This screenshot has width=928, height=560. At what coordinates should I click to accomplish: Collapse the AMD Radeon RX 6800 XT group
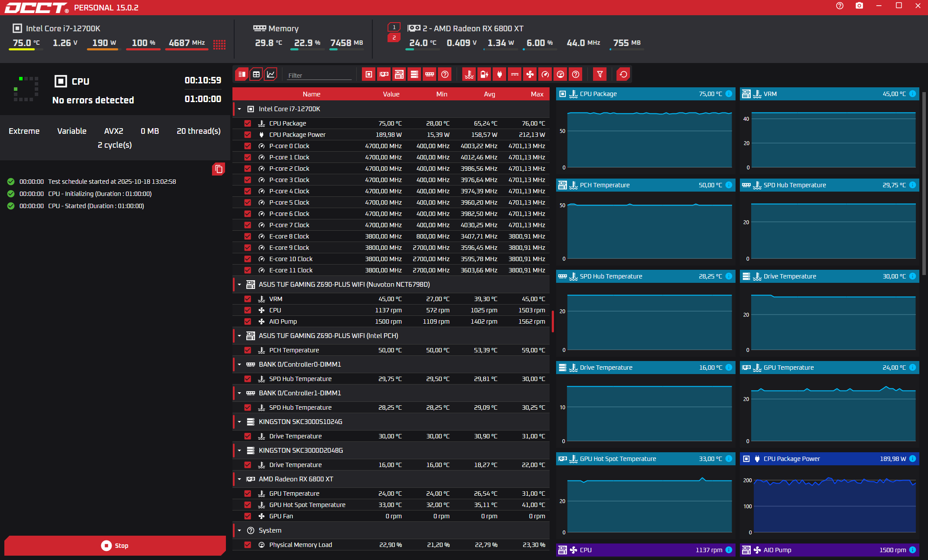point(239,479)
